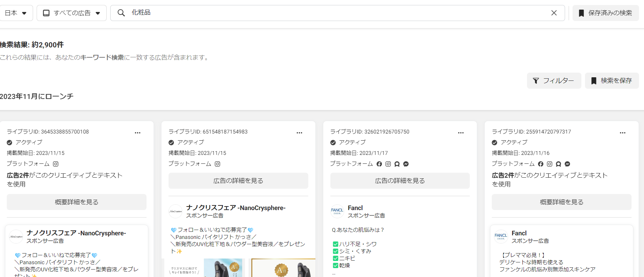Click 検索を保存 to save search
The image size is (644, 277).
click(612, 81)
